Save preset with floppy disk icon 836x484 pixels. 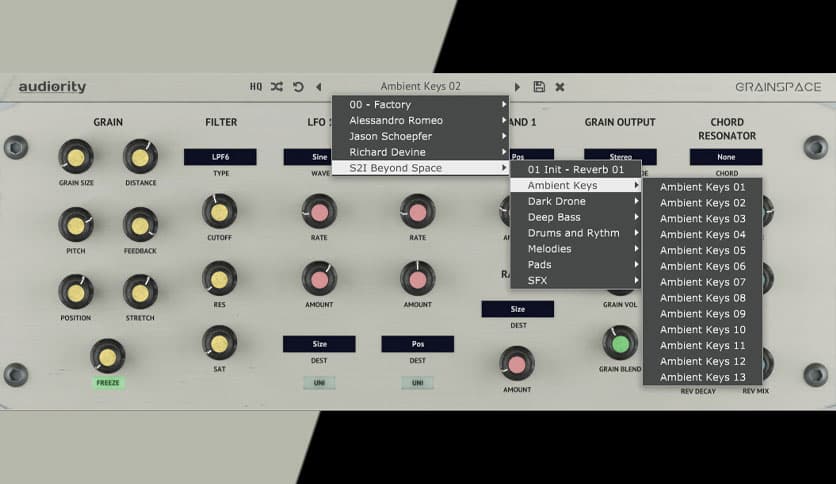click(539, 86)
